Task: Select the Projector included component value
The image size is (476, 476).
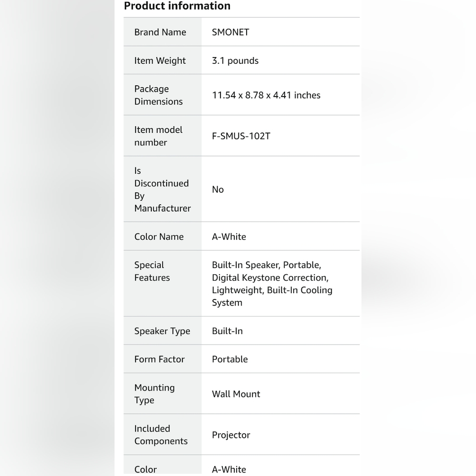Action: pos(231,435)
